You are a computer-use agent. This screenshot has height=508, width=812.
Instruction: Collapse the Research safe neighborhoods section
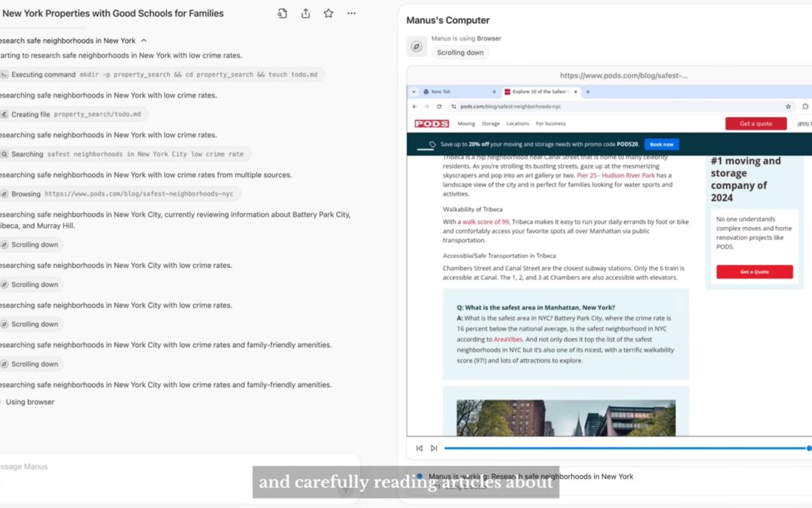[x=144, y=41]
